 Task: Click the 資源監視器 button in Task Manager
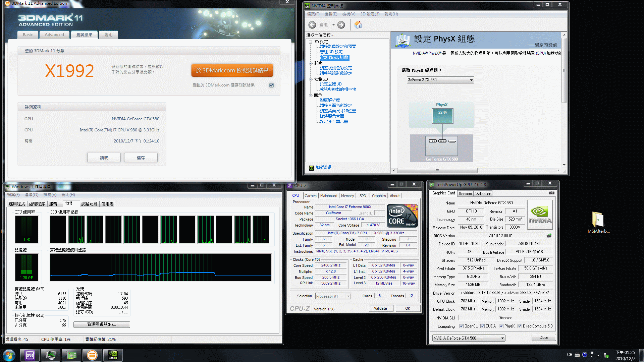[x=102, y=324]
